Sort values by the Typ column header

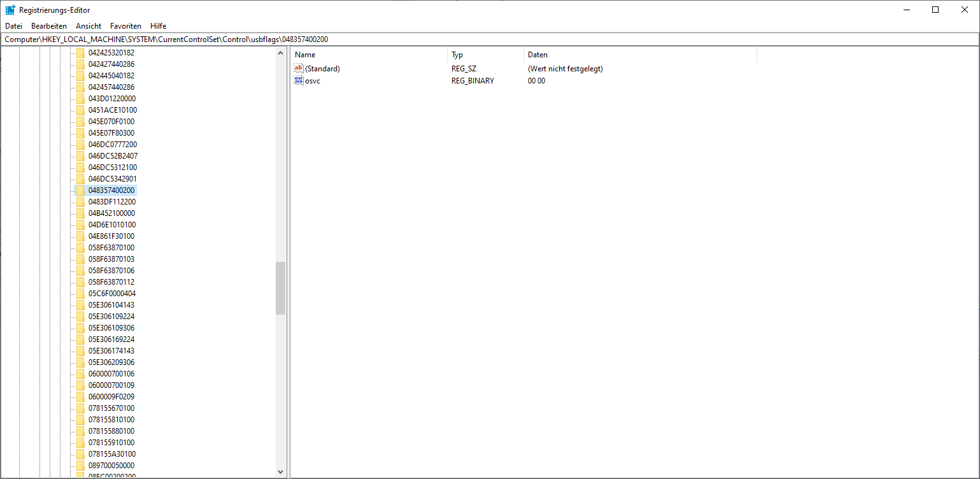point(484,55)
